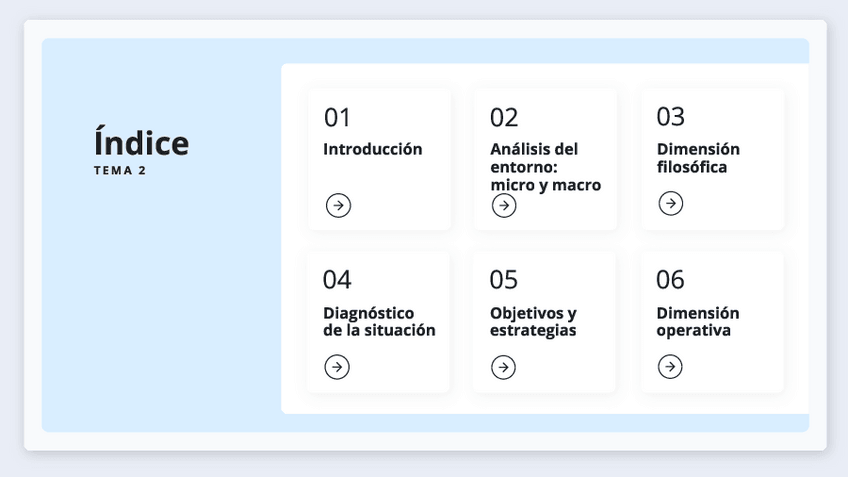The height and width of the screenshot is (477, 848).
Task: Pick the number 04 card heading
Action: pyautogui.click(x=337, y=280)
